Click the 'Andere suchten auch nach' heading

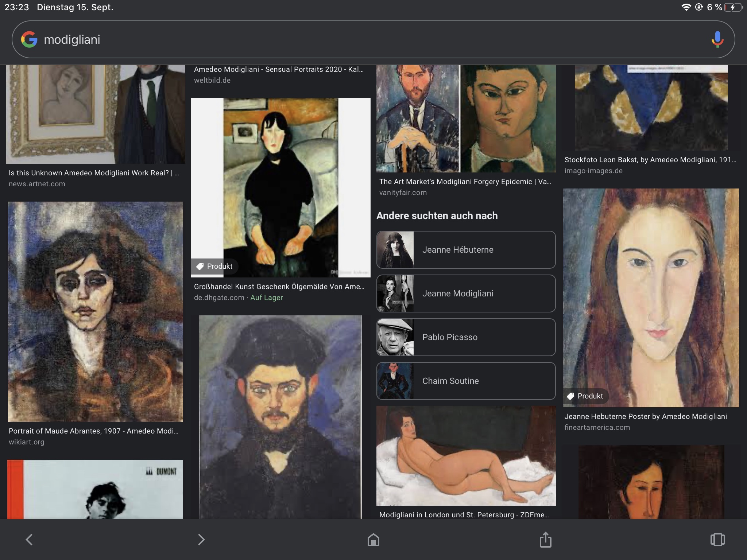tap(437, 215)
